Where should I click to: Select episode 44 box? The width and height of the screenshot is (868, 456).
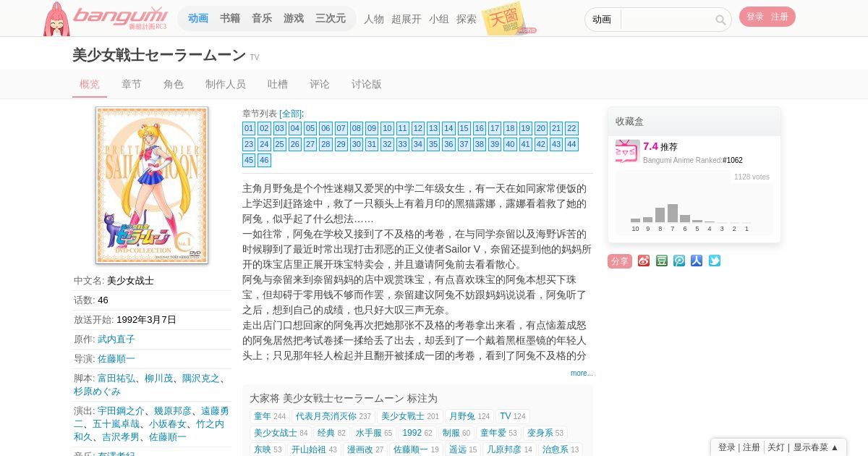coord(571,144)
